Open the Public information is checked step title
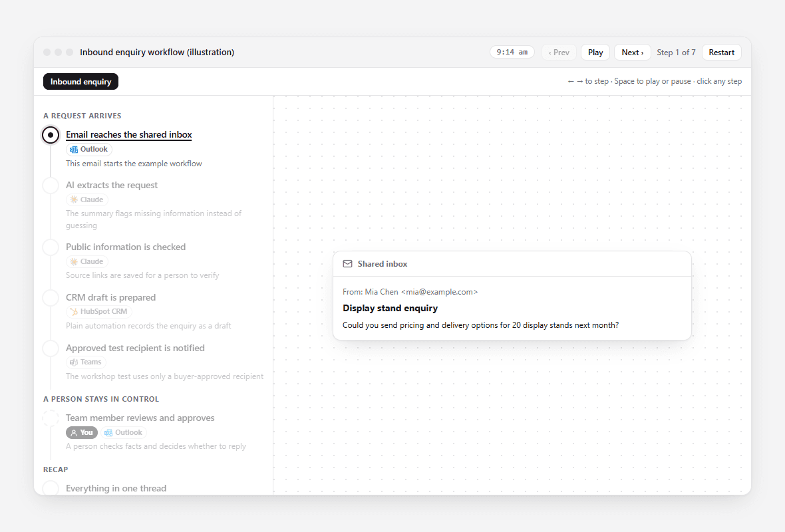The width and height of the screenshot is (785, 532). (x=126, y=247)
